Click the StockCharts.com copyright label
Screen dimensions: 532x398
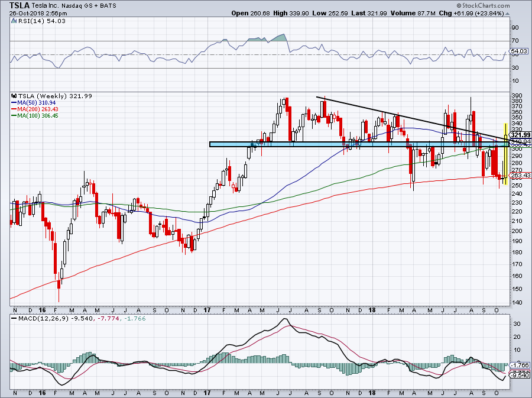point(483,5)
